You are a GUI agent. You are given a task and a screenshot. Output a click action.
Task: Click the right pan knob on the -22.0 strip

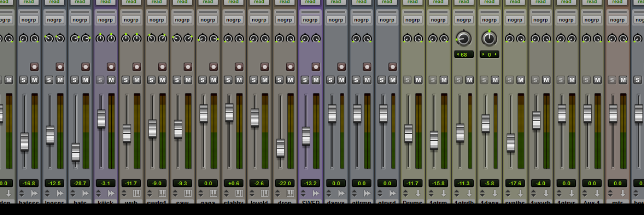pyautogui.click(x=290, y=38)
